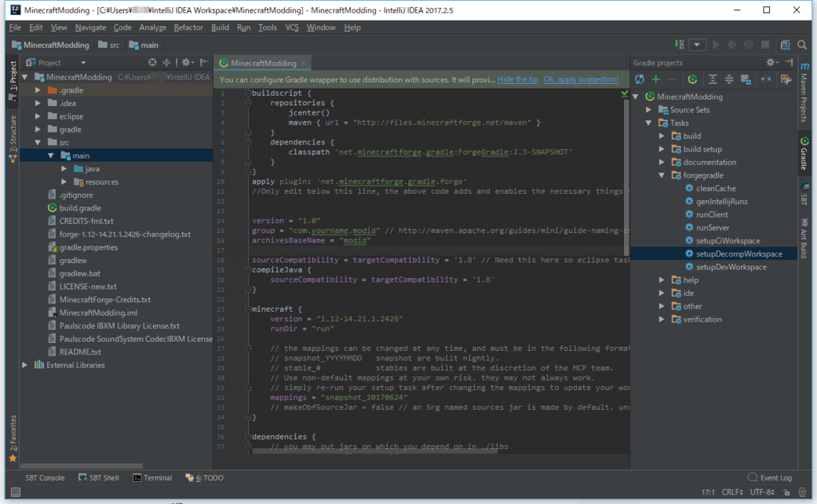Open Project tool window settings gear
This screenshot has width=817, height=504.
click(x=186, y=62)
